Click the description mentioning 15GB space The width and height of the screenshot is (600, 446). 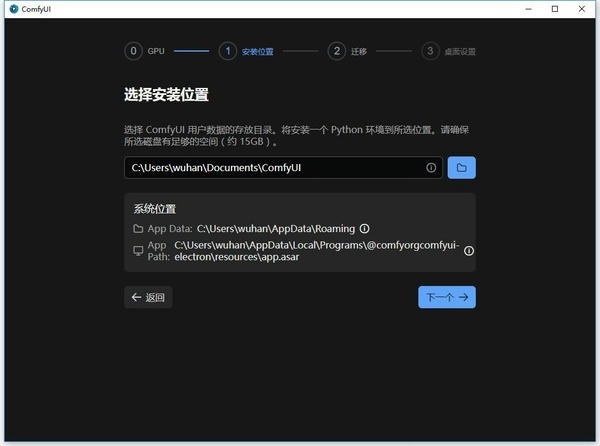click(296, 135)
